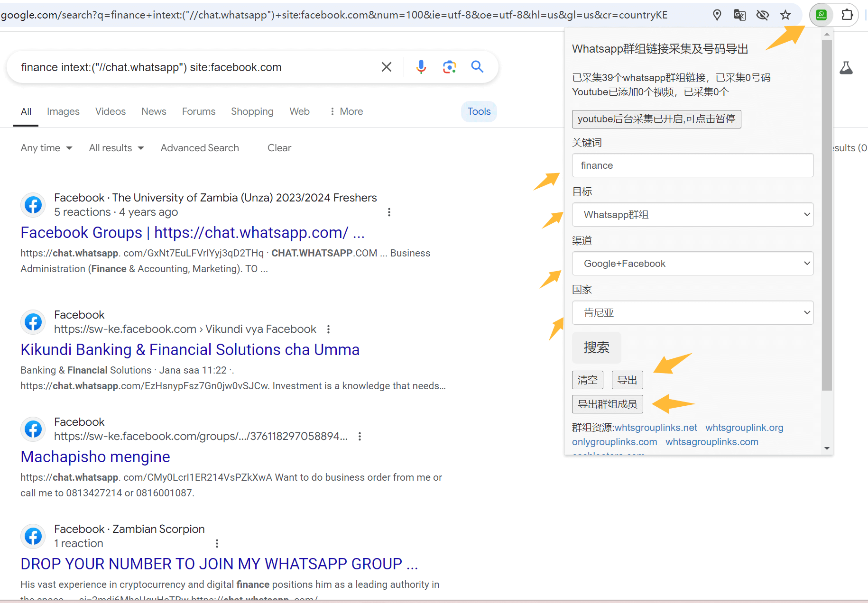
Task: Click the finance keyword input field
Action: (693, 165)
